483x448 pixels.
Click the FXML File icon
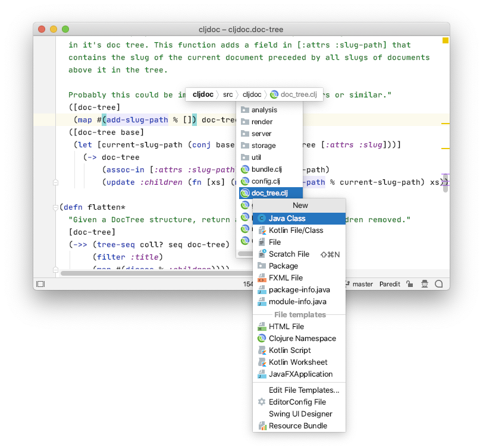pyautogui.click(x=262, y=278)
